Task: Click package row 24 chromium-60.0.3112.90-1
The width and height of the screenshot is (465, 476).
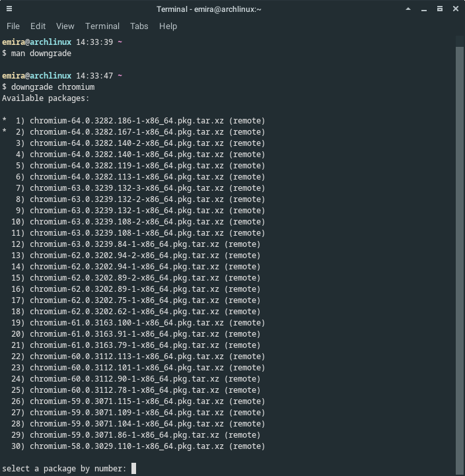Action: point(136,379)
